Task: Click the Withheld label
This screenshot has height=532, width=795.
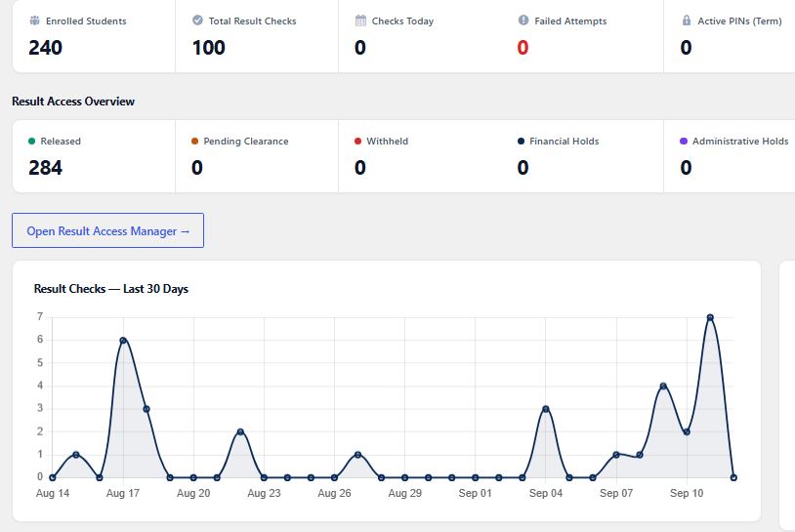Action: pyautogui.click(x=388, y=142)
